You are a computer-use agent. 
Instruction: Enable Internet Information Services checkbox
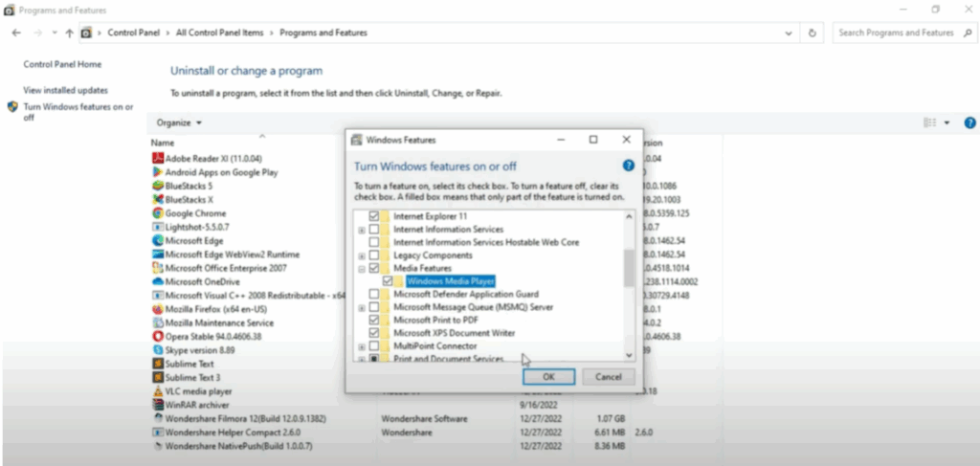point(374,230)
